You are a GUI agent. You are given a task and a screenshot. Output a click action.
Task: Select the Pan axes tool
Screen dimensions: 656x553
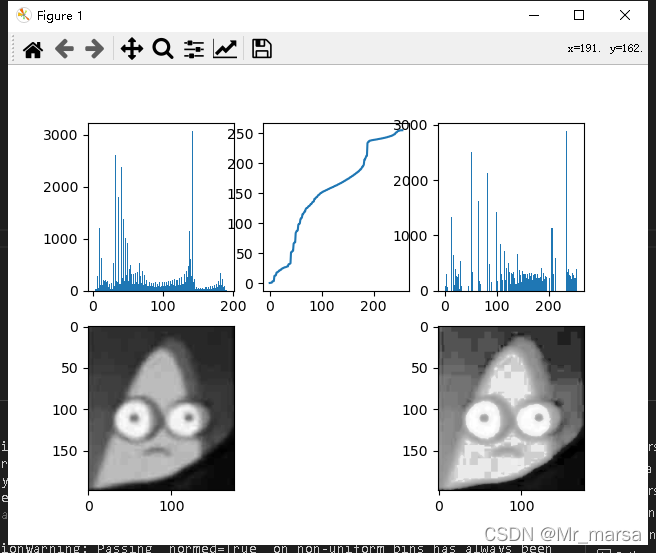pos(132,49)
